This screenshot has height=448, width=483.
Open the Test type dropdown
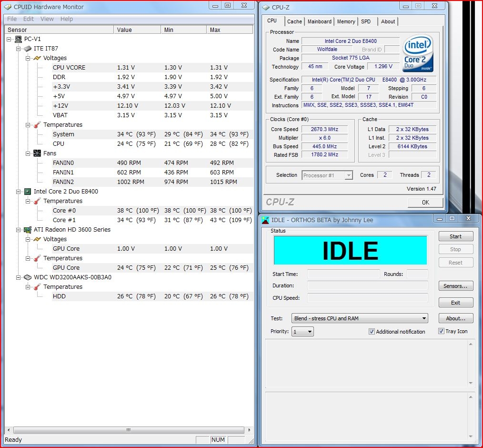(423, 318)
